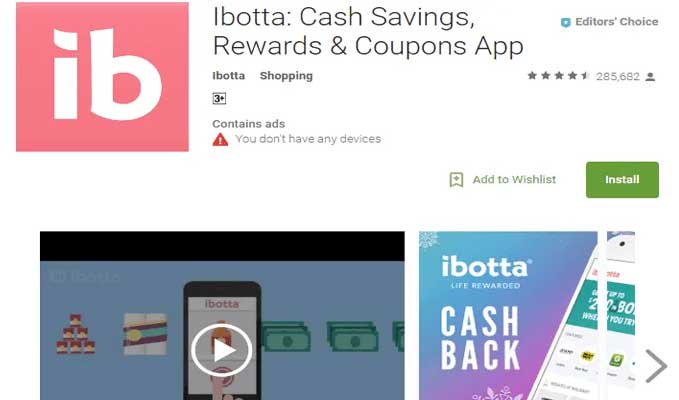Click the 3+ content rating badge
Image resolution: width=679 pixels, height=400 pixels.
coord(219,99)
